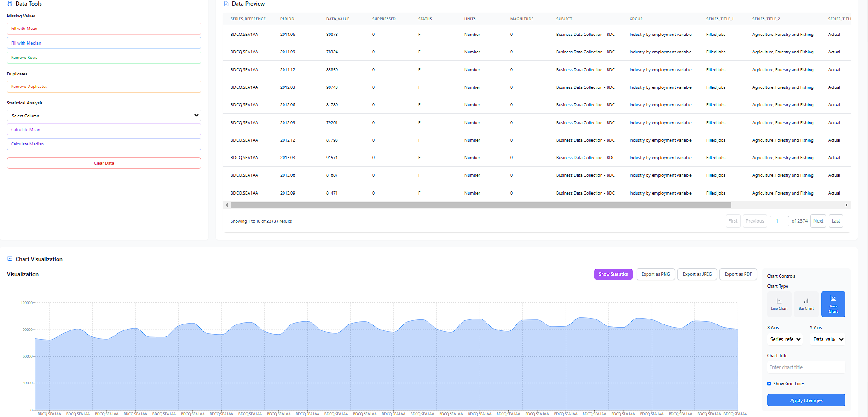
Task: Toggle the Show Grid Lines checkbox
Action: (769, 383)
